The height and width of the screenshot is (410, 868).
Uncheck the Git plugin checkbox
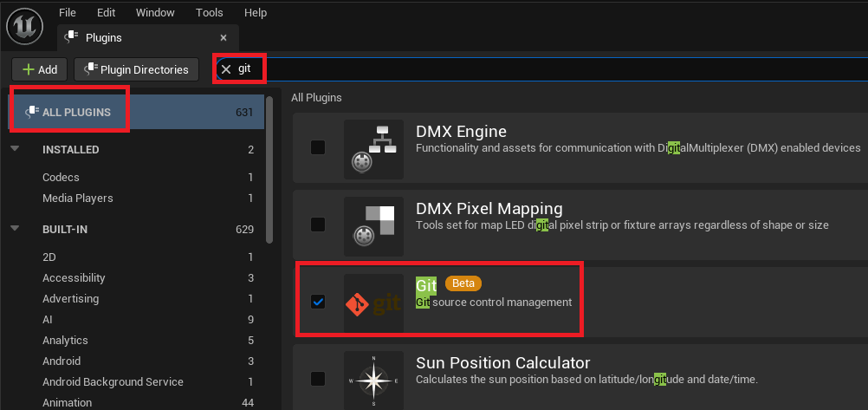318,302
